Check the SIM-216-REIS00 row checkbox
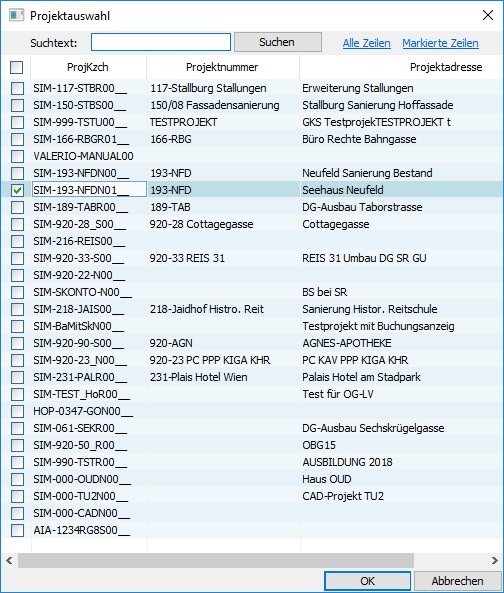504x593 pixels. [17, 241]
